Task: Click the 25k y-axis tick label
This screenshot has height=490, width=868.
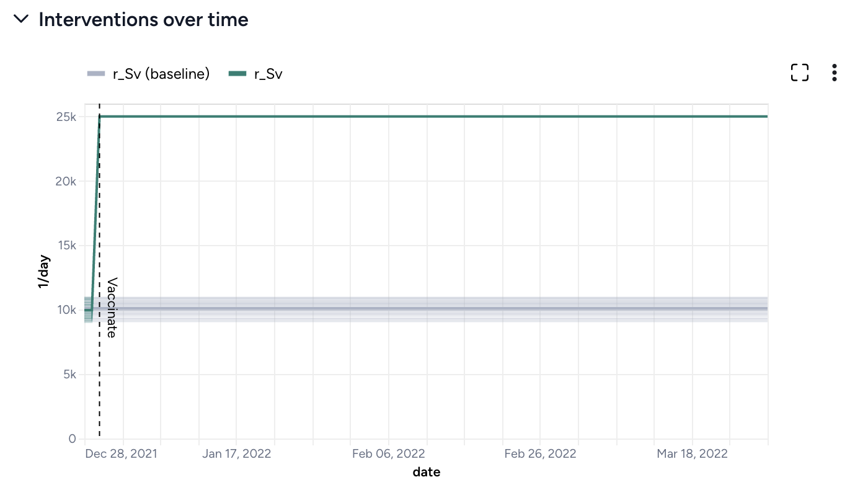Action: coord(66,117)
